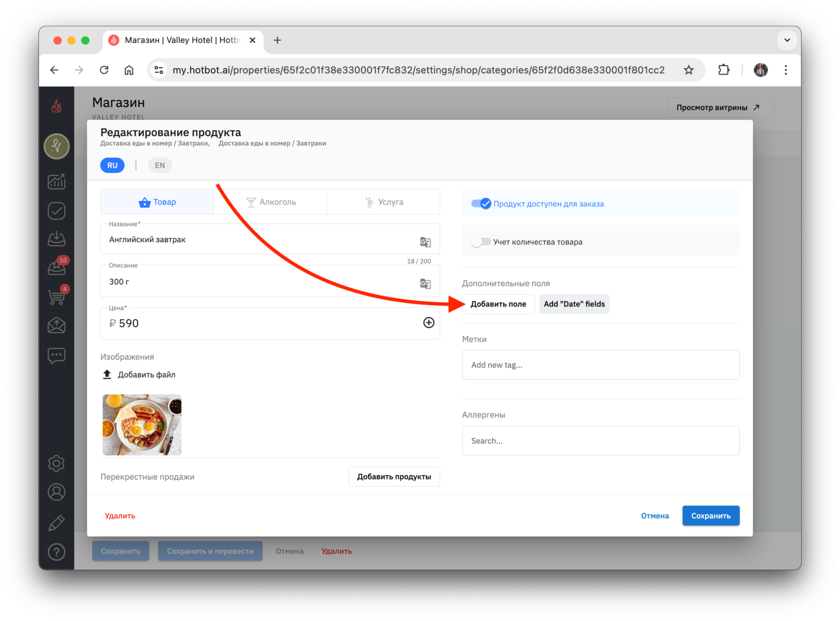Open the pencil edit icon in sidebar
Viewport: 840px width, 621px height.
coord(56,523)
